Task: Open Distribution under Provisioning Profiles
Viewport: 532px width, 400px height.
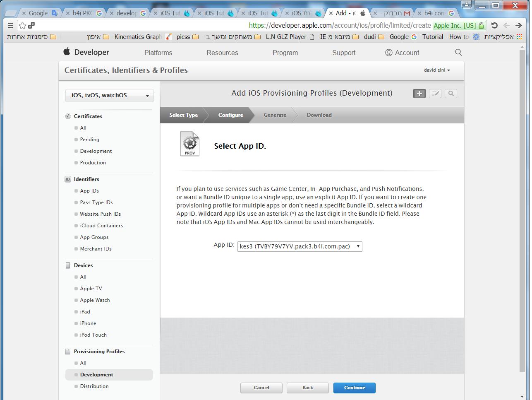Action: pyautogui.click(x=94, y=386)
